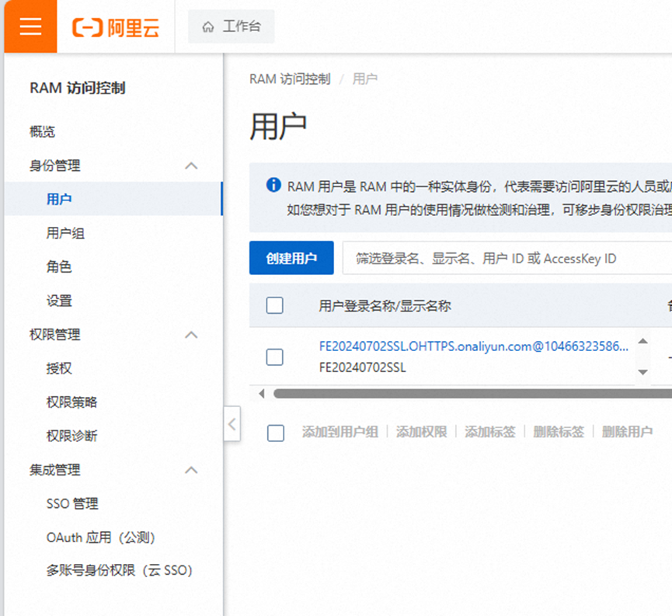Click the Alibaba Cloud logo

pos(116,27)
